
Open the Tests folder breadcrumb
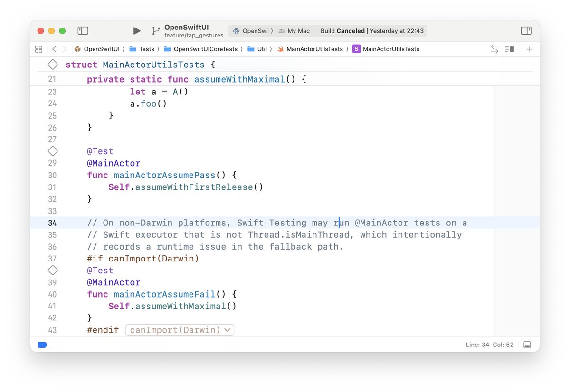tap(142, 49)
